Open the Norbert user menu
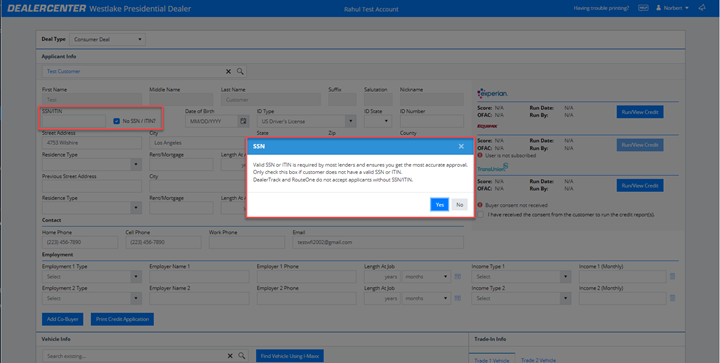 coord(672,8)
